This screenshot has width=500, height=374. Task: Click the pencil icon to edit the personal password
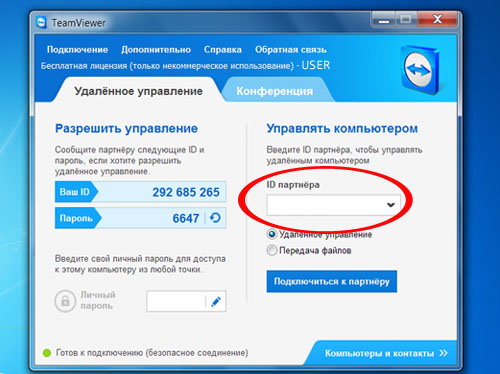pyautogui.click(x=216, y=302)
